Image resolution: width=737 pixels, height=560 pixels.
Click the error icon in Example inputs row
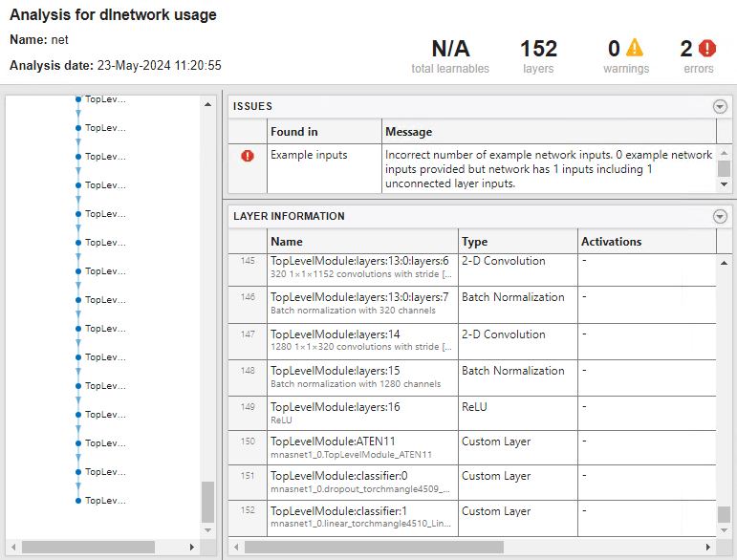tap(248, 156)
